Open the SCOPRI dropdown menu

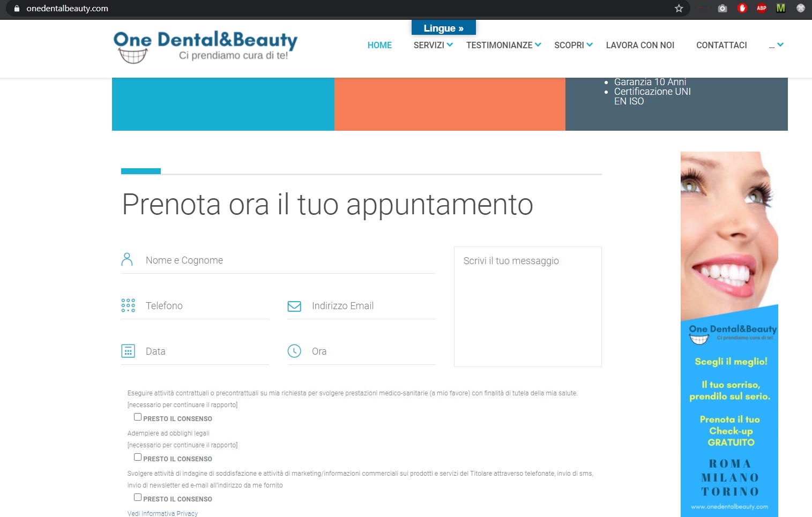point(573,45)
